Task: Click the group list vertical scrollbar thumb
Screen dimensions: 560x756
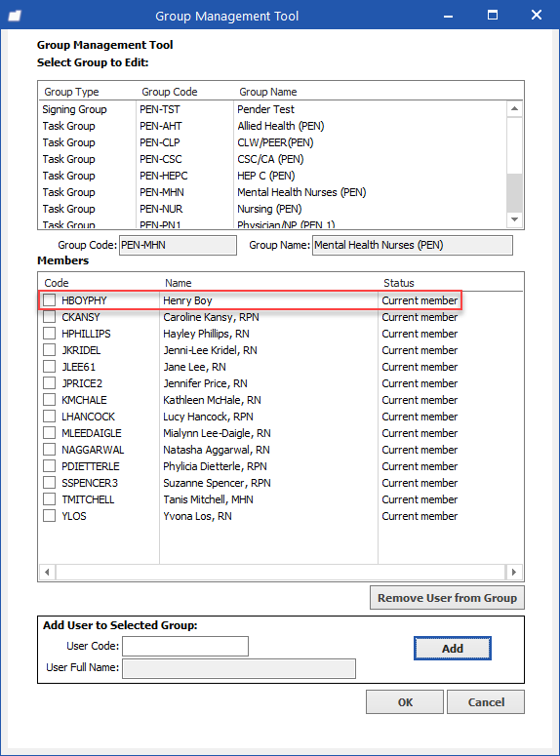Action: click(x=515, y=192)
